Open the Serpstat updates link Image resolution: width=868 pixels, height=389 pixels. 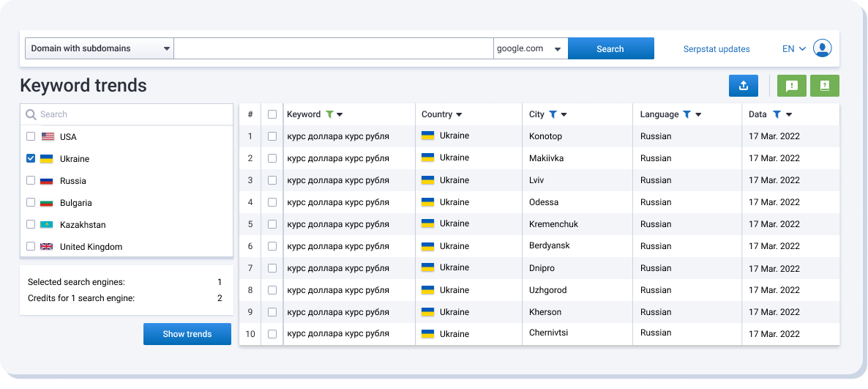click(x=717, y=49)
